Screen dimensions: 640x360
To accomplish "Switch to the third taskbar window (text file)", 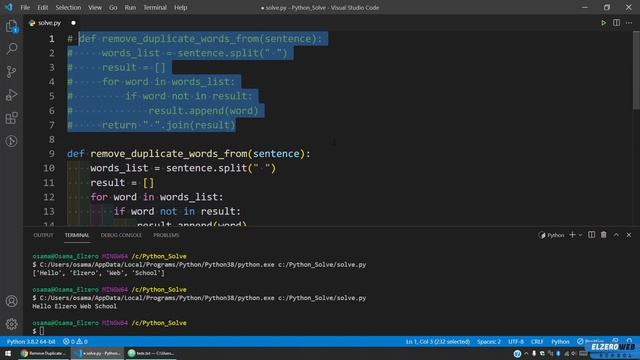I will (151, 353).
